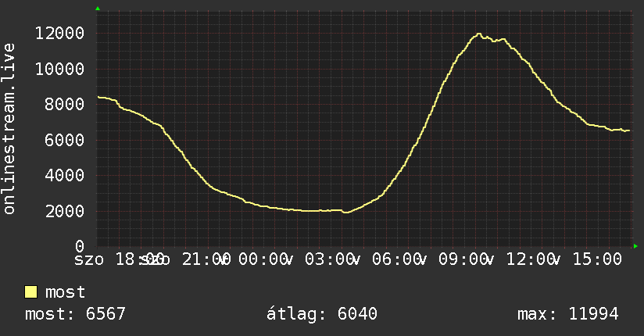
Task: Select the 'most: 6567' value text
Action: [x=75, y=314]
